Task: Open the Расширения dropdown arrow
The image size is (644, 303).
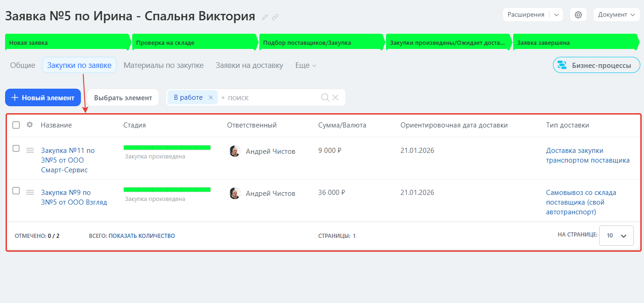Action: tap(556, 15)
